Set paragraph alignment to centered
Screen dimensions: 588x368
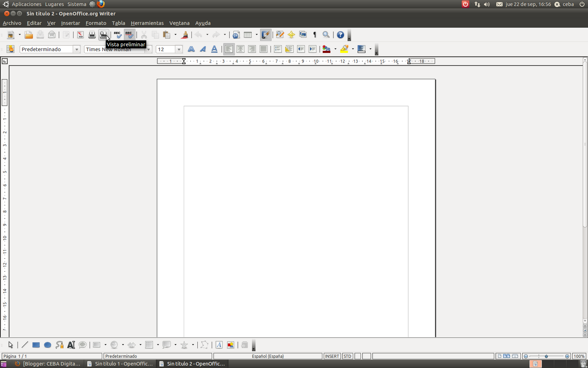[x=240, y=49]
